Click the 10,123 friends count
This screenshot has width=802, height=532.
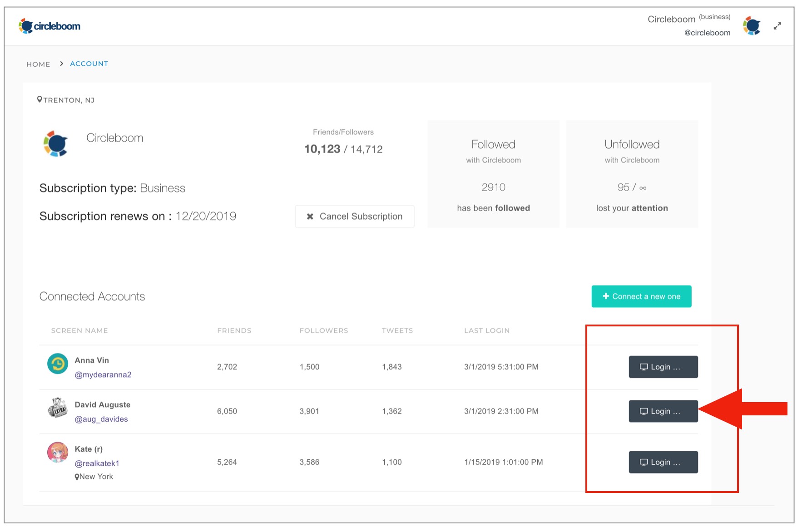click(322, 149)
